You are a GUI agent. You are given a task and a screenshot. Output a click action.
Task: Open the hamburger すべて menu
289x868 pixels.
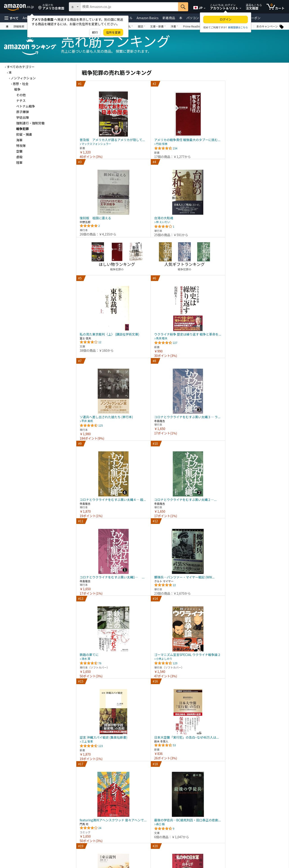coord(11,18)
